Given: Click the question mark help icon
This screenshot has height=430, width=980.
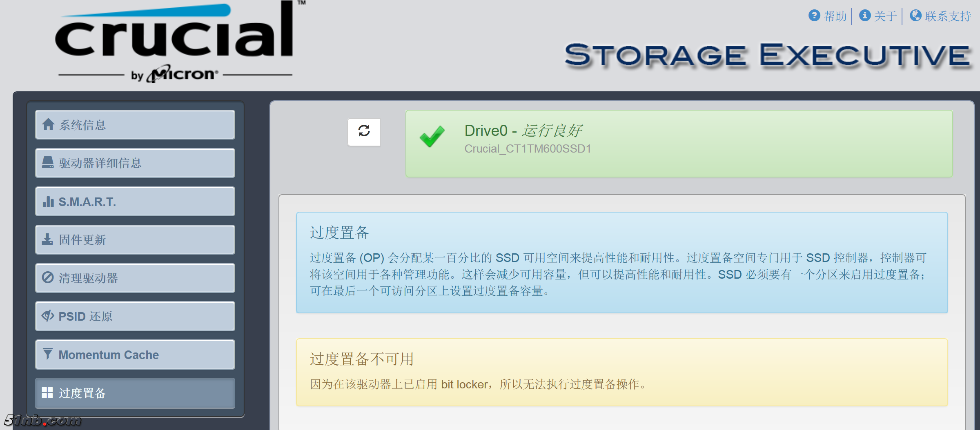Looking at the screenshot, I should pyautogui.click(x=814, y=16).
